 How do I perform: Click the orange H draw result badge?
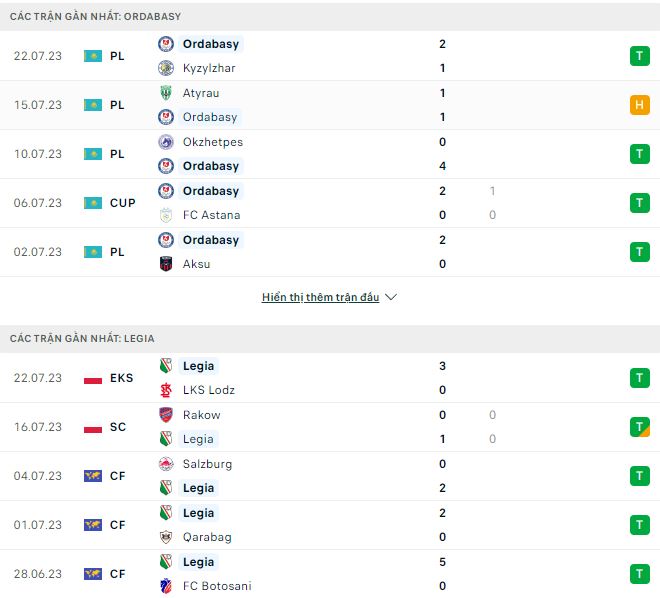(640, 105)
